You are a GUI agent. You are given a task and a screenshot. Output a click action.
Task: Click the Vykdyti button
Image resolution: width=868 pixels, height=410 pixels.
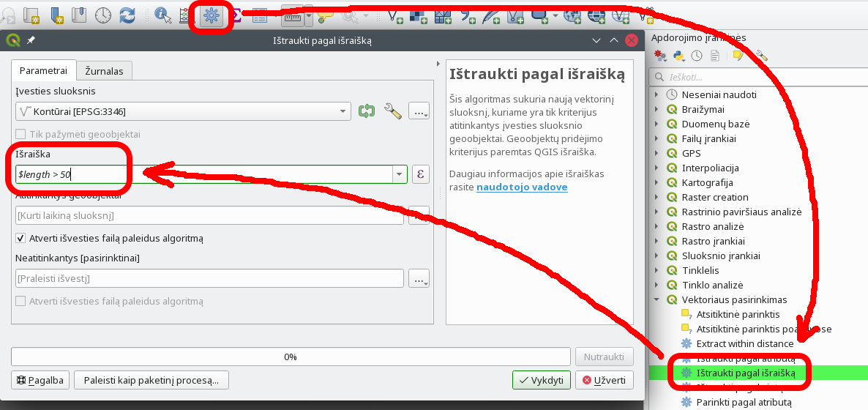(542, 381)
